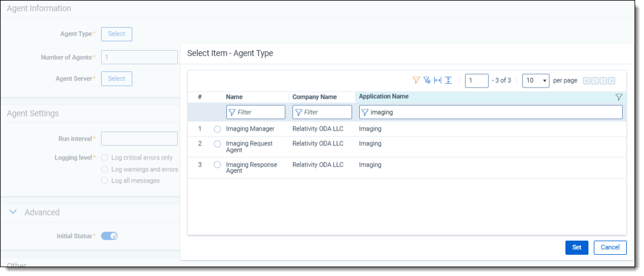Select the Imaging Manager radio button
644x276 pixels.
coord(217,129)
